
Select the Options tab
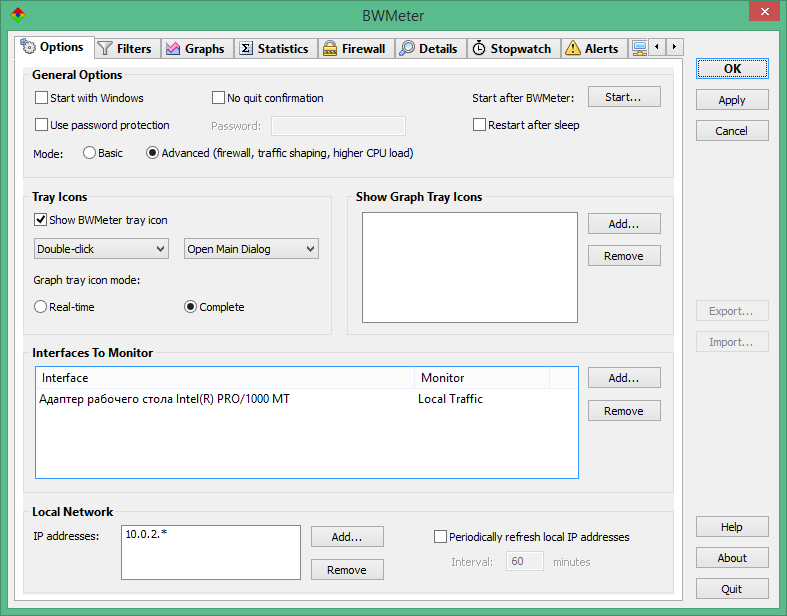(54, 47)
